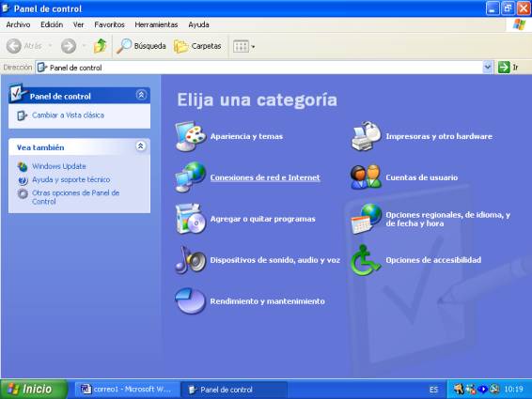Open the Inicio start button
The width and height of the screenshot is (532, 399).
click(x=34, y=390)
